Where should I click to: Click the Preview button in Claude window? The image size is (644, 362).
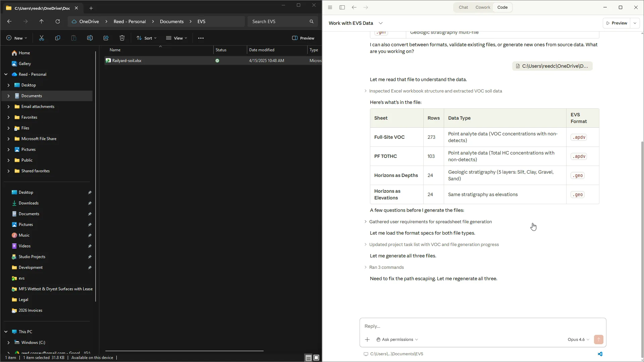pos(616,23)
